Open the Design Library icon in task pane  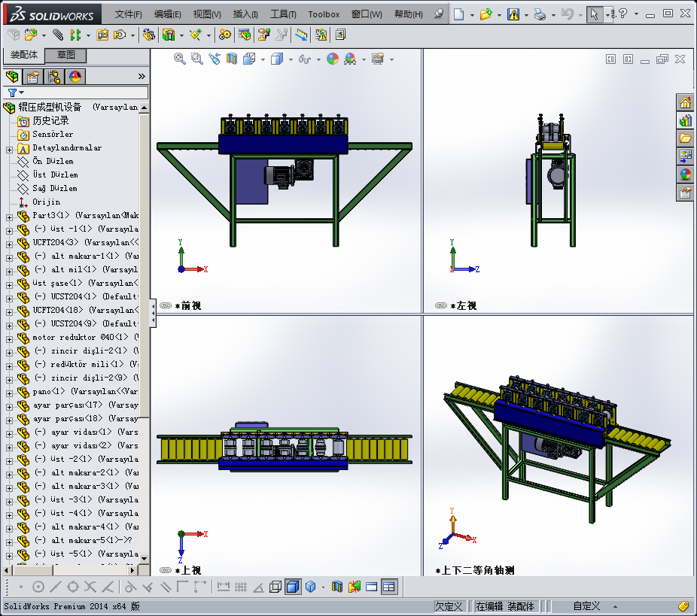pos(685,120)
